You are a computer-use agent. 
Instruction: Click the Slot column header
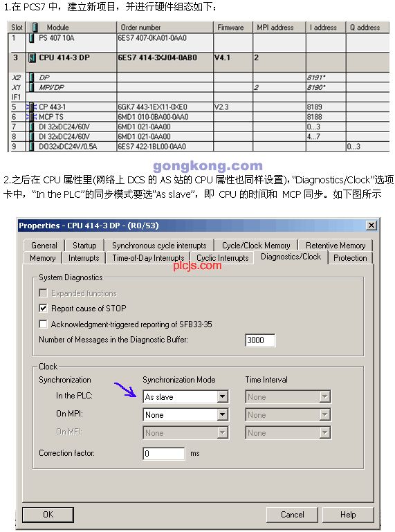click(17, 28)
